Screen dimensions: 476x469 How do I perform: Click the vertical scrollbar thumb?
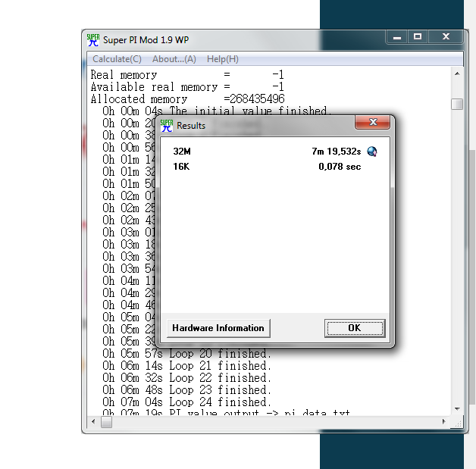click(x=457, y=104)
